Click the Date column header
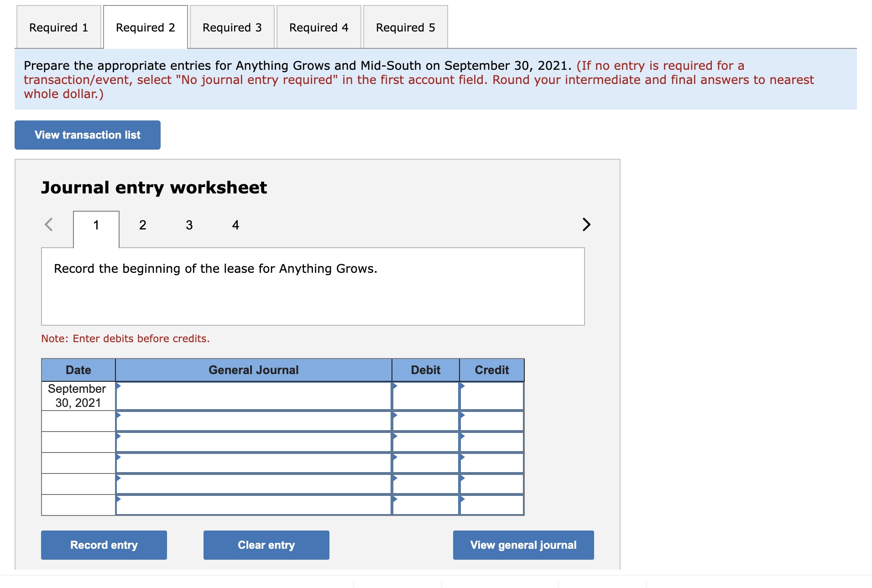Screen dimensions: 872x588 [x=78, y=370]
